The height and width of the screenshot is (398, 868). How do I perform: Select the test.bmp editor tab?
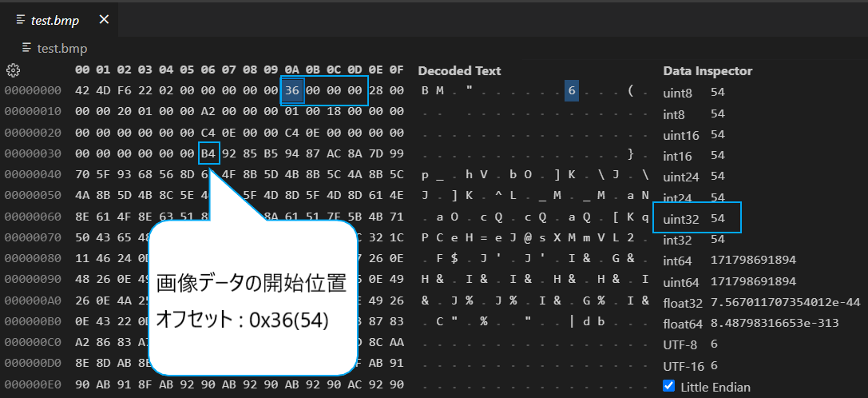tap(59, 20)
